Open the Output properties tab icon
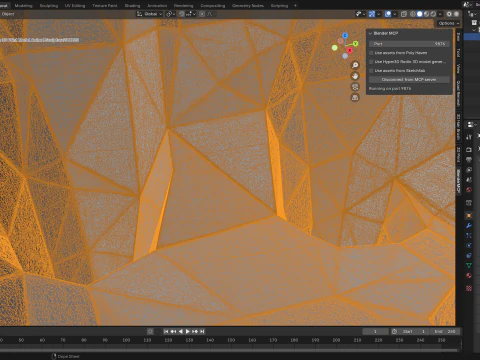 pos(469,159)
